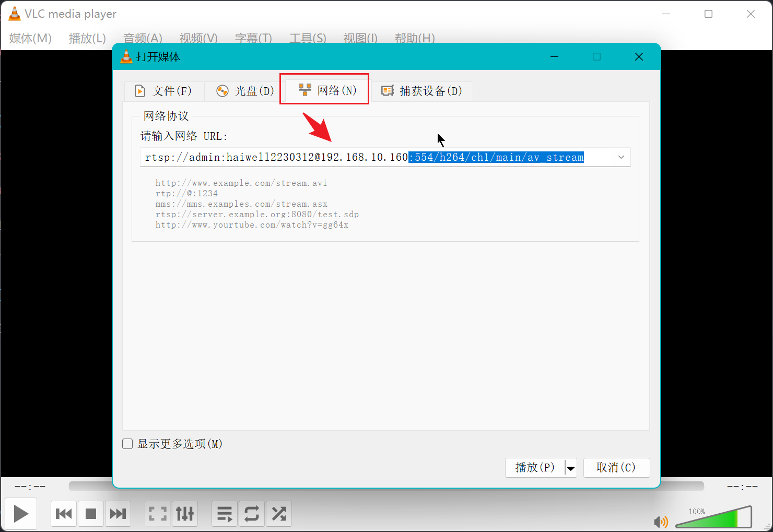773x532 pixels.
Task: Click the example rtsp://server.example.org:8080/test.sdp text
Action: pos(257,215)
